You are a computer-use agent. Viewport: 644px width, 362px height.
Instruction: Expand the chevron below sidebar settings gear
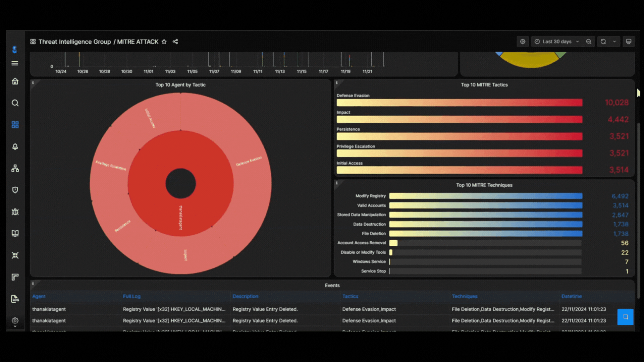tap(15, 326)
